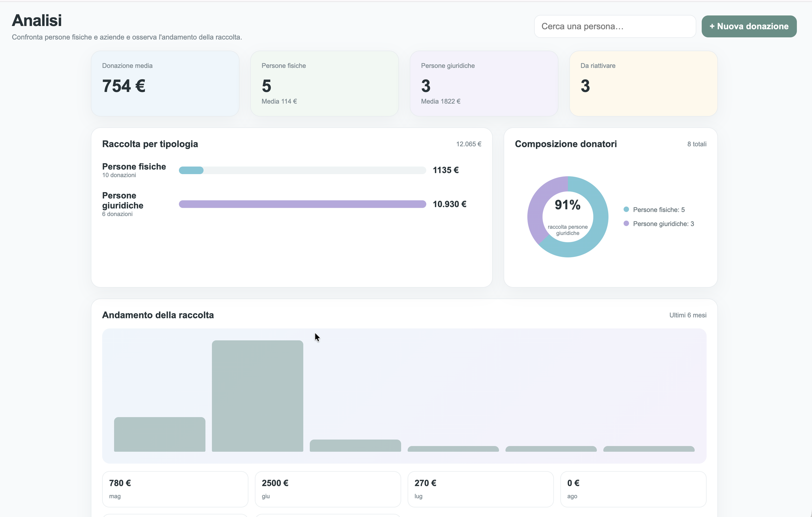Viewport: 812px width, 517px height.
Task: Click the Ultimi 6 mesi label
Action: tap(688, 315)
